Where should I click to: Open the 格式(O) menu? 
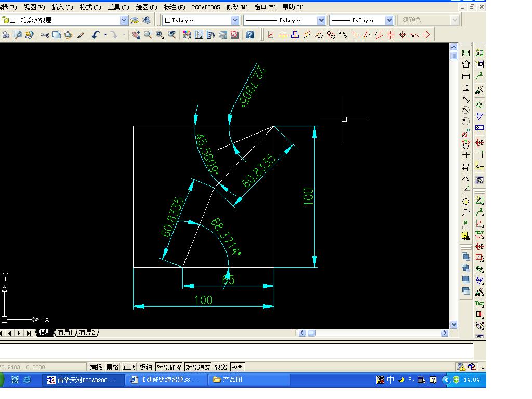[x=90, y=7]
